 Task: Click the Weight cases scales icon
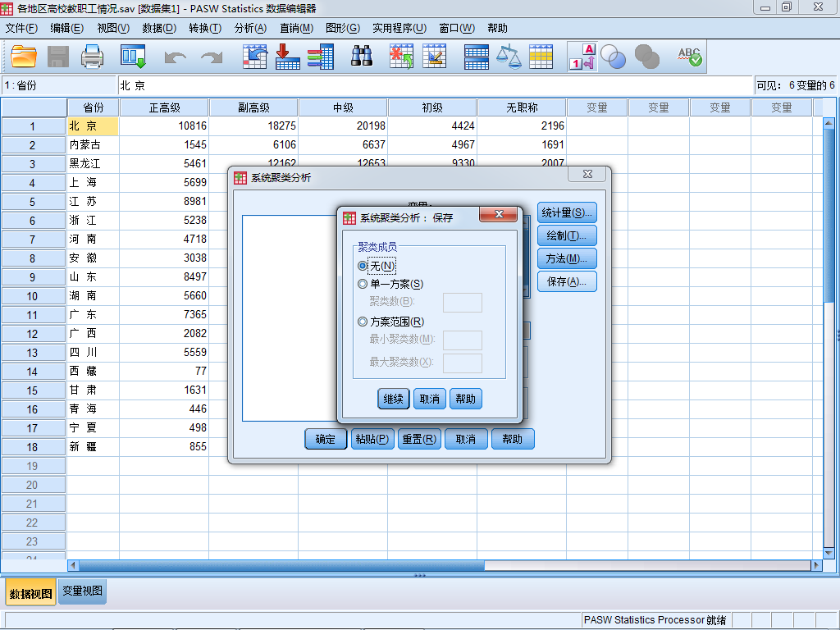[509, 57]
